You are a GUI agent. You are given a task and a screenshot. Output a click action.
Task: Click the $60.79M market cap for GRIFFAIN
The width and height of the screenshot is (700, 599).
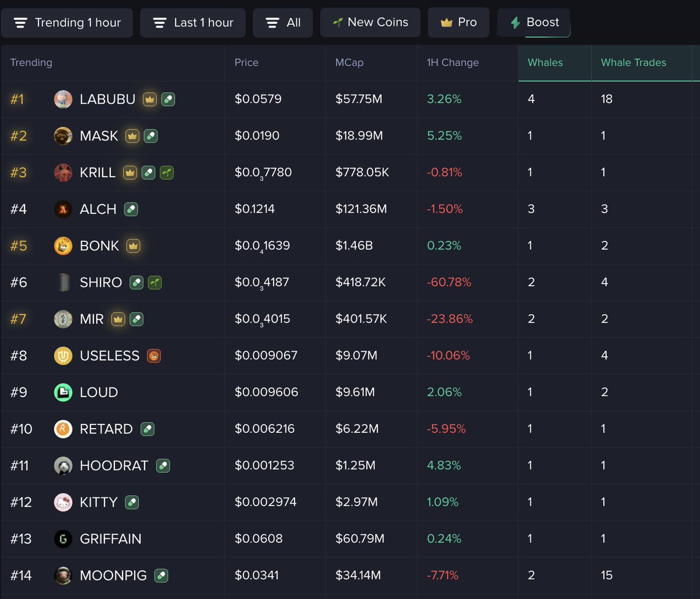[360, 539]
